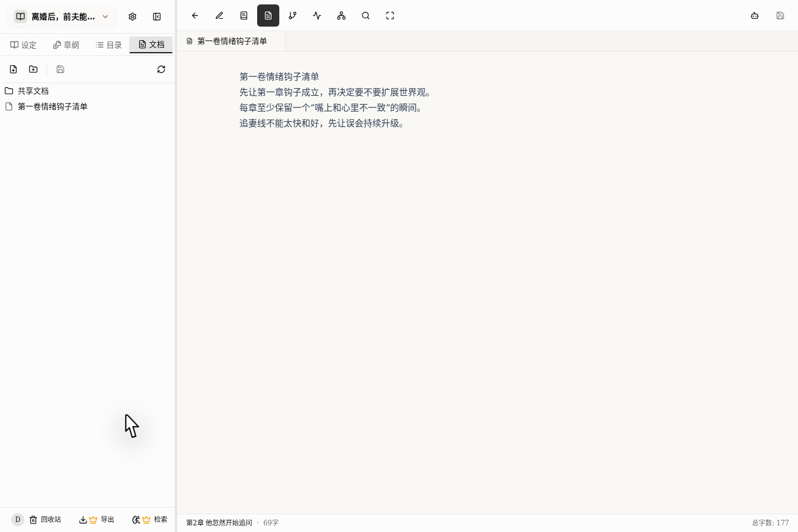Viewport: 798px width, 532px height.
Task: Click the line starting 每章至少保留一个
Action: pyautogui.click(x=332, y=108)
